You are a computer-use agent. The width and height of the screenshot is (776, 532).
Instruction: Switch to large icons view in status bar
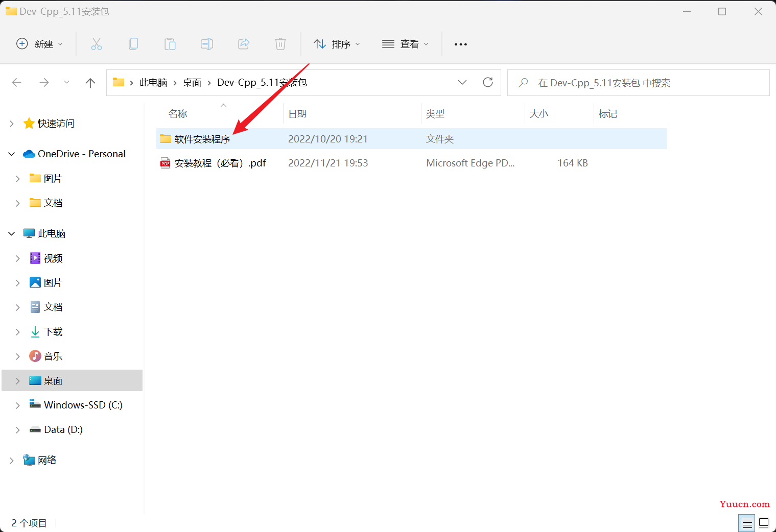pyautogui.click(x=764, y=523)
